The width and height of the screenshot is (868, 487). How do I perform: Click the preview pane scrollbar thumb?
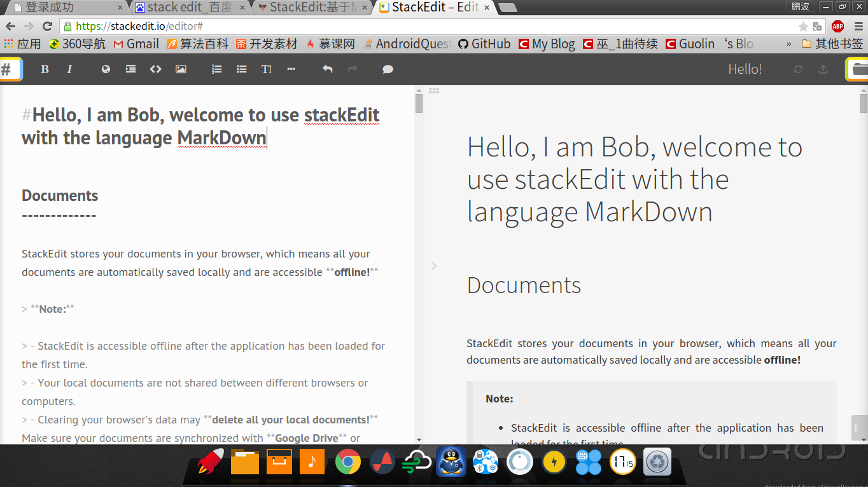864,104
